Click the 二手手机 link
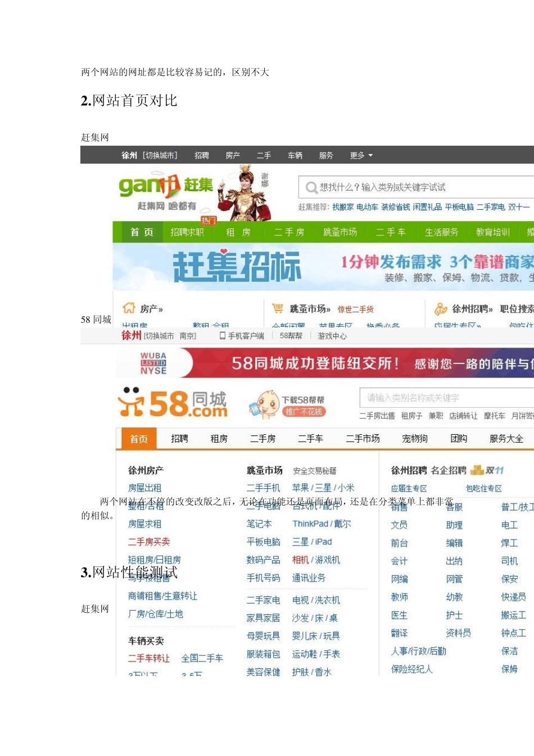The width and height of the screenshot is (534, 756). (x=263, y=488)
